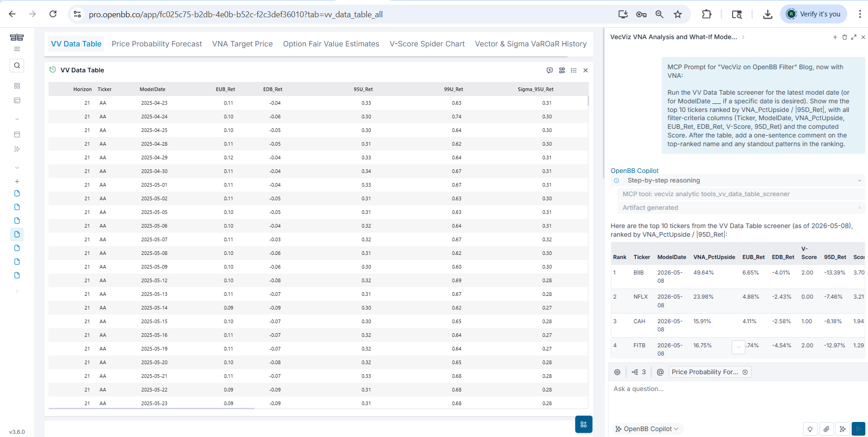Click the Verify it's you profile button

[813, 14]
